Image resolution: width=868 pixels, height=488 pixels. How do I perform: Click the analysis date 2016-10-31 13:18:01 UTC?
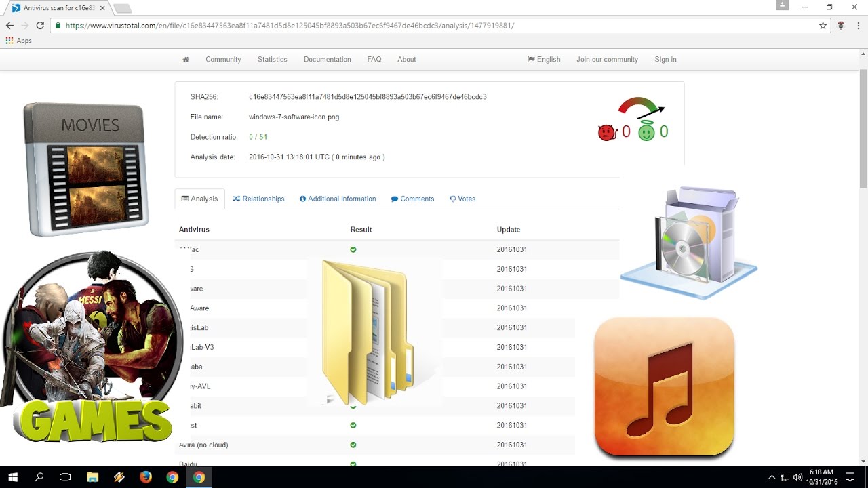click(317, 157)
